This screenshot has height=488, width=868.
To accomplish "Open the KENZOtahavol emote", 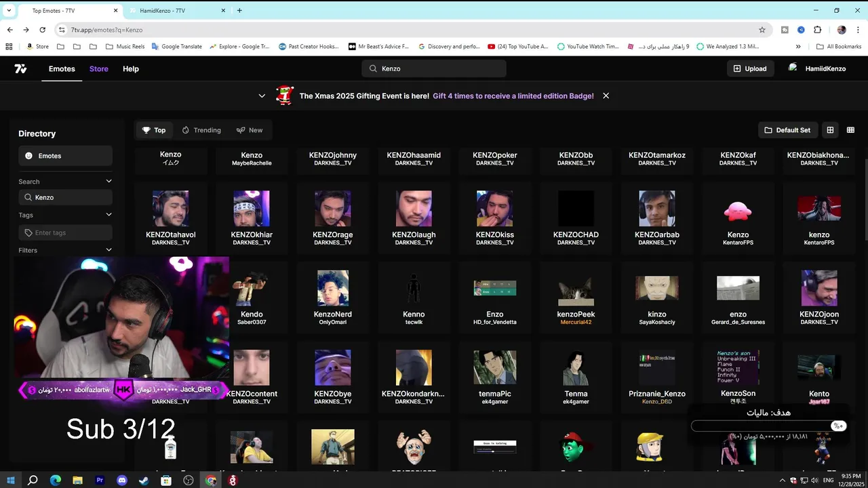I will (x=171, y=218).
